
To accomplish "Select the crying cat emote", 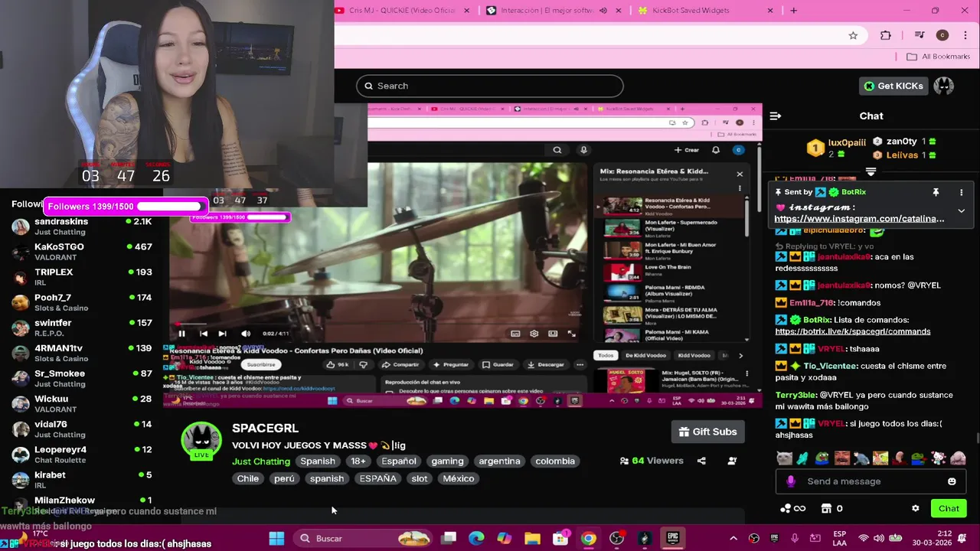I will 784,458.
